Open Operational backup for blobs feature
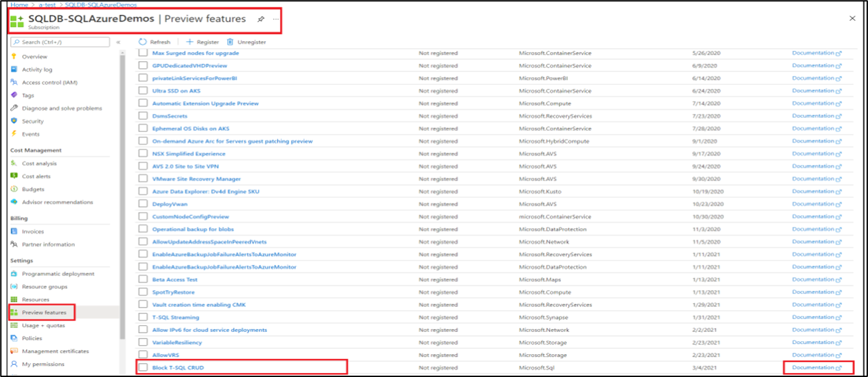 [193, 229]
